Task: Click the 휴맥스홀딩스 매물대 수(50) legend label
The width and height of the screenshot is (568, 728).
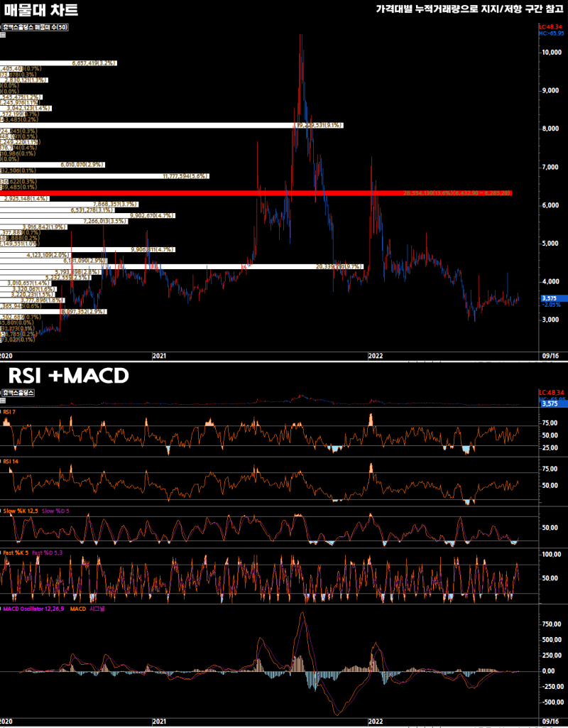Action: [35, 28]
